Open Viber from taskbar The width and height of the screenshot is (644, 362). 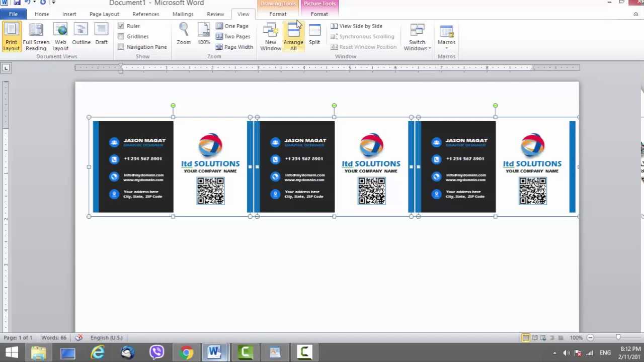pyautogui.click(x=156, y=352)
